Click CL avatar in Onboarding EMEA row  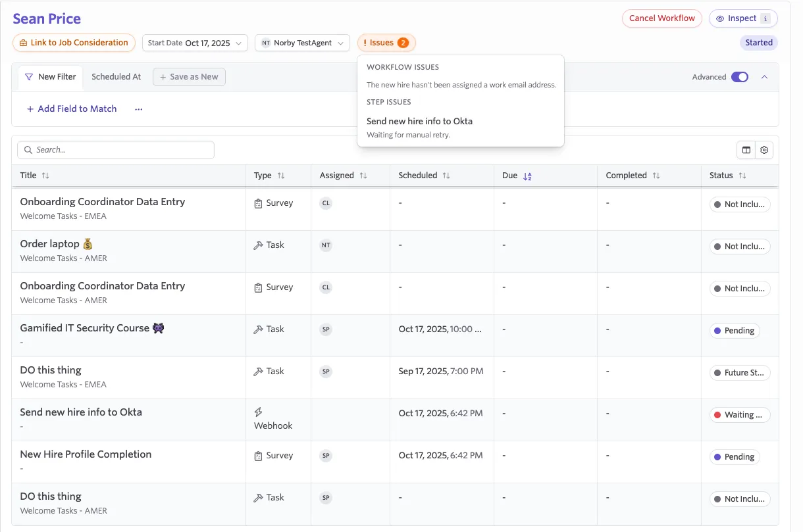326,203
